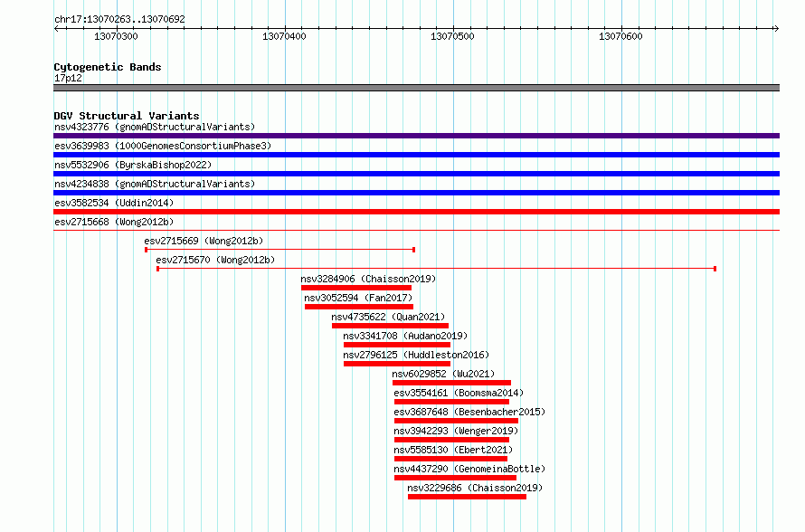Open nsv6029852 Wu2021 label
The image size is (805, 532).
click(x=443, y=374)
